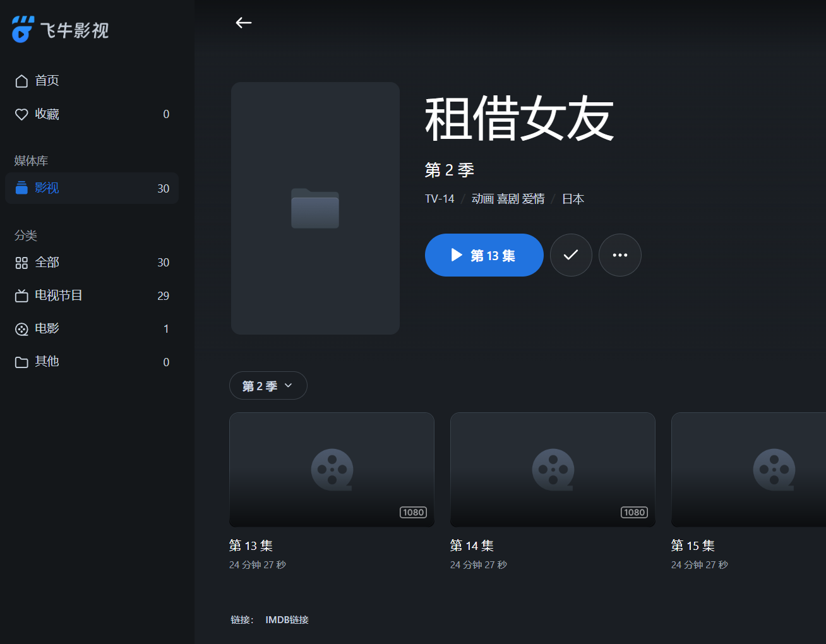
Task: Open the 第 2 季 season dropdown
Action: 268,386
